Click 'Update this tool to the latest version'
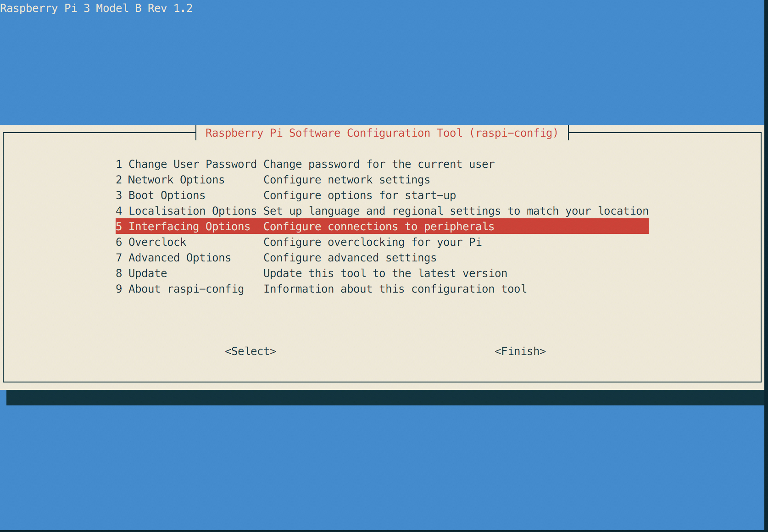 (x=385, y=273)
